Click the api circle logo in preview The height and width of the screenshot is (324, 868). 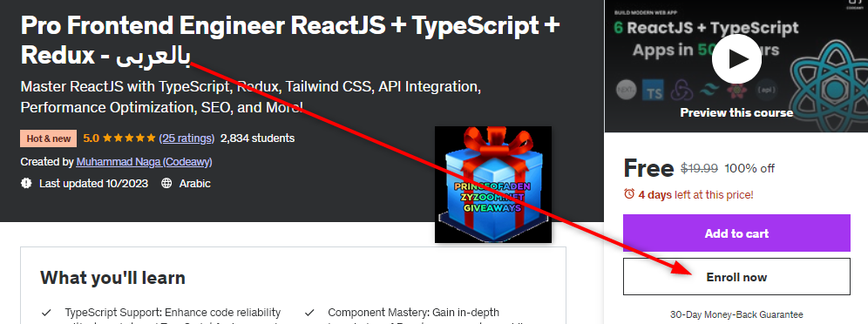pyautogui.click(x=766, y=90)
